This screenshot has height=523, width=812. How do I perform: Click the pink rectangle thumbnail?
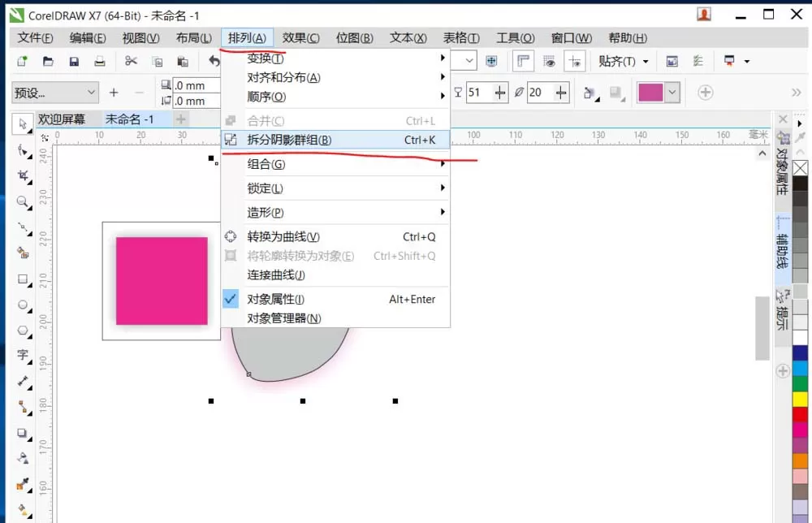pyautogui.click(x=162, y=281)
